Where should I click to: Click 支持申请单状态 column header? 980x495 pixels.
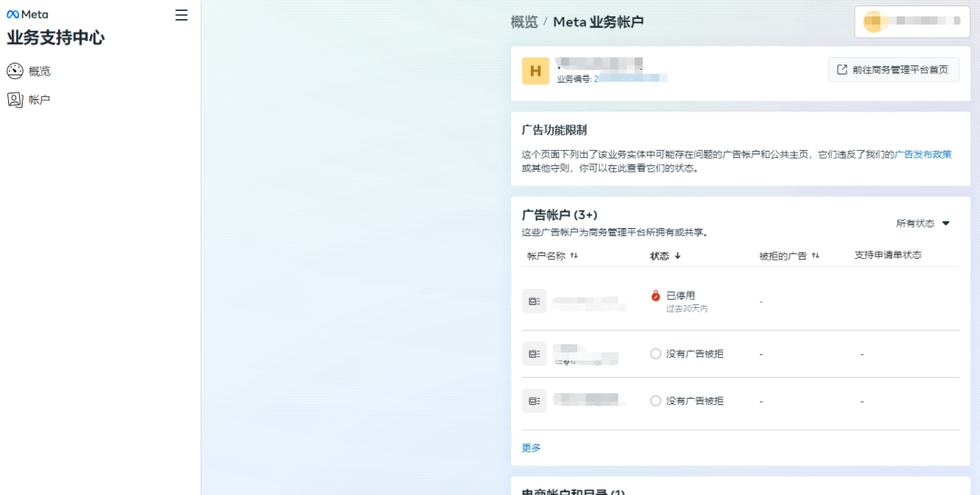[887, 254]
